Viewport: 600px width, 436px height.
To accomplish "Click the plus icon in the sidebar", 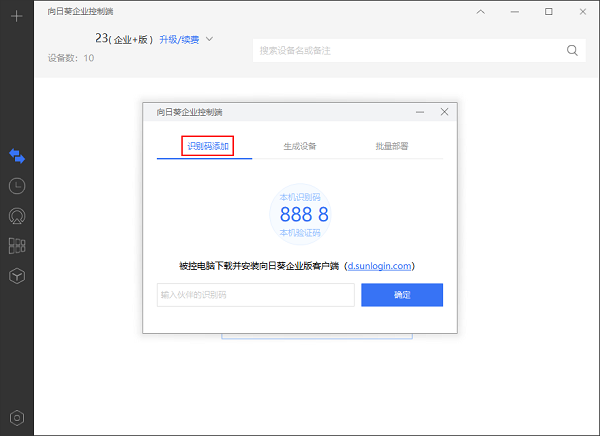I will pos(16,16).
